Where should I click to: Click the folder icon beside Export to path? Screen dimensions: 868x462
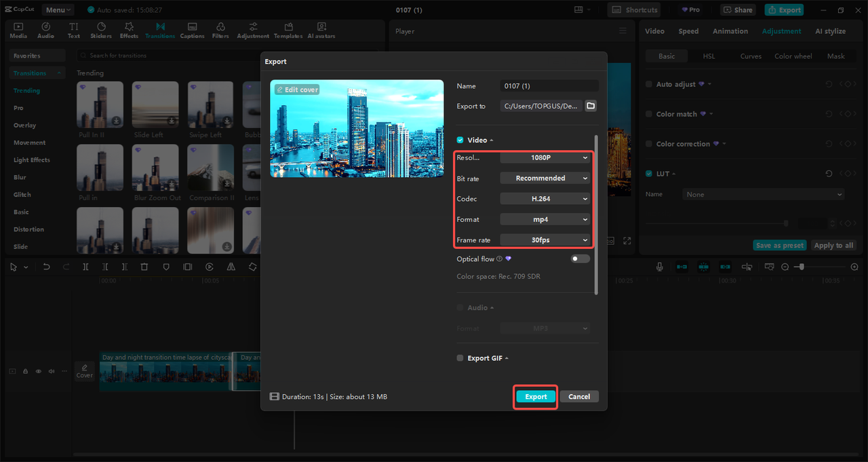coord(591,106)
